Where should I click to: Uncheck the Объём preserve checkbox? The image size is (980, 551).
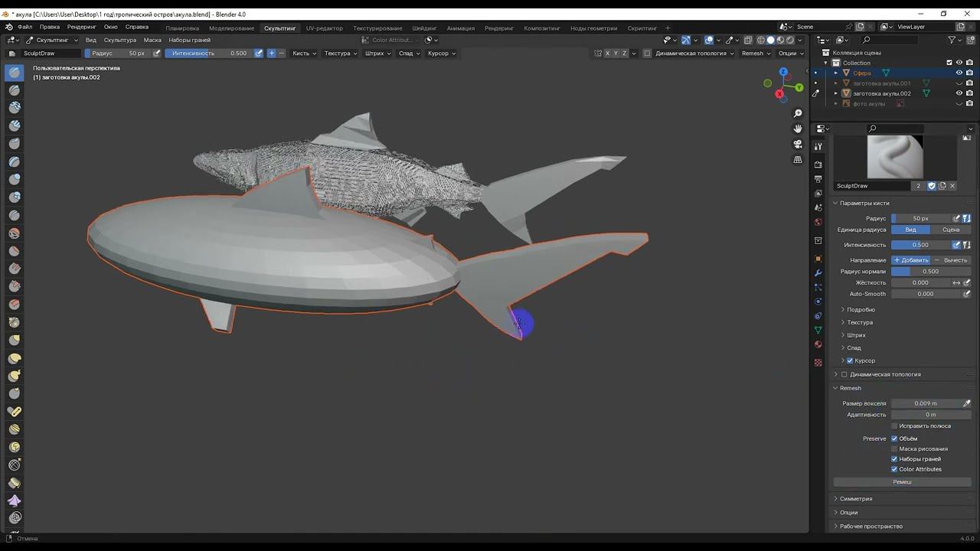pyautogui.click(x=894, y=439)
